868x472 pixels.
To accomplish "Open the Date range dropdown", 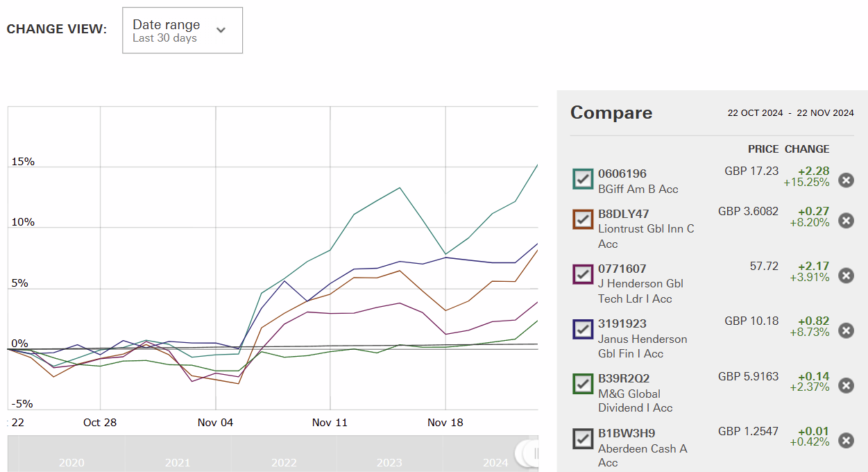I will coord(182,31).
